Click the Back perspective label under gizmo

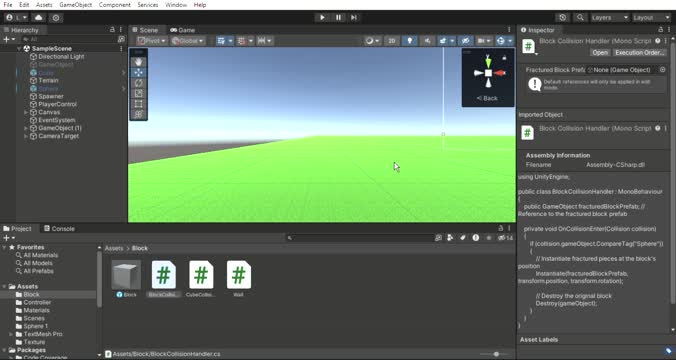point(487,98)
